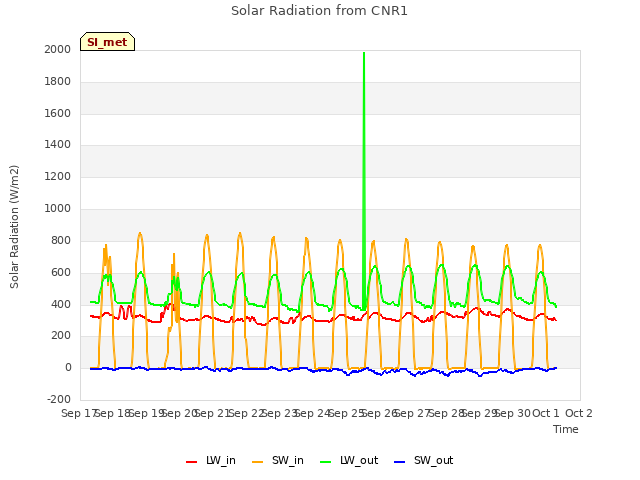Click the 400 y-axis tick label
640x480 pixels.
click(61, 304)
